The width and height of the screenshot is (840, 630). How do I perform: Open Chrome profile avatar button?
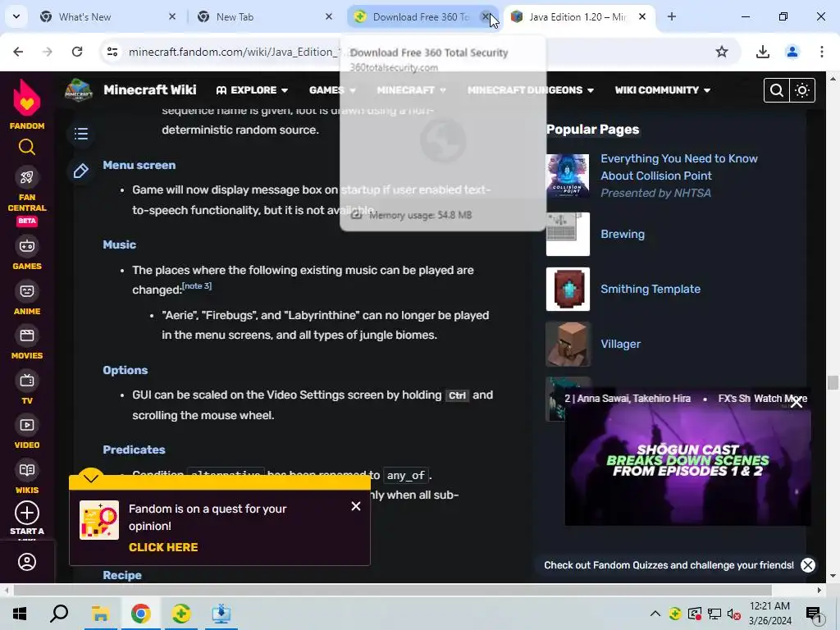(792, 52)
